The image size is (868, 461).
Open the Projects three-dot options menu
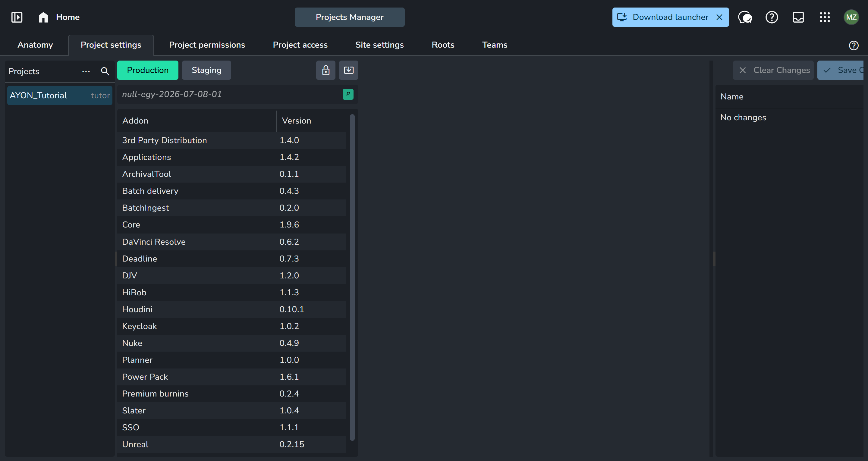click(86, 71)
